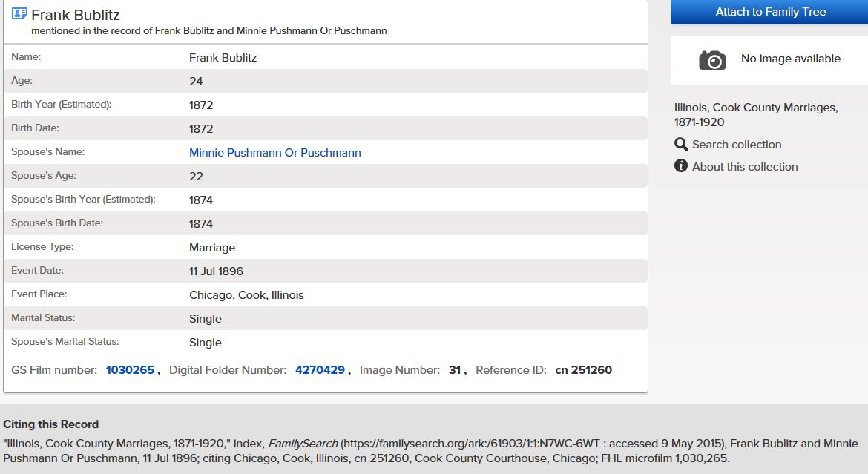Click Illinois, Cook County Marriages collection title

pyautogui.click(x=756, y=115)
